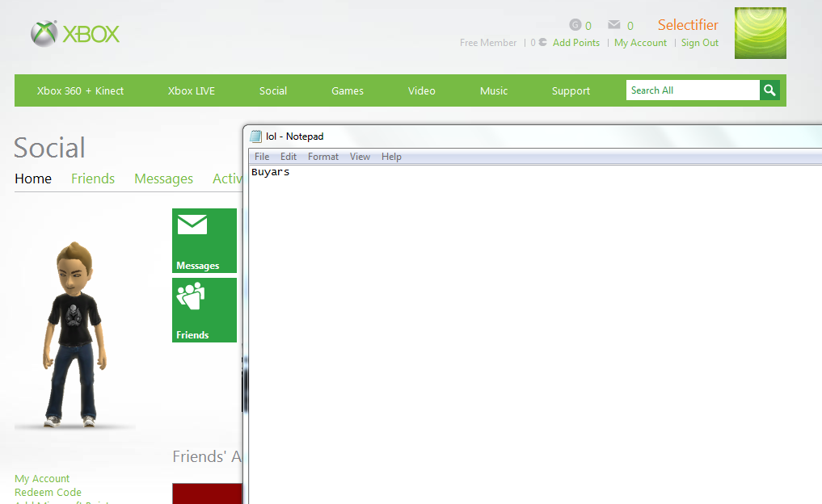Click the Gamerscore G icon
This screenshot has height=504, width=822.
[575, 24]
